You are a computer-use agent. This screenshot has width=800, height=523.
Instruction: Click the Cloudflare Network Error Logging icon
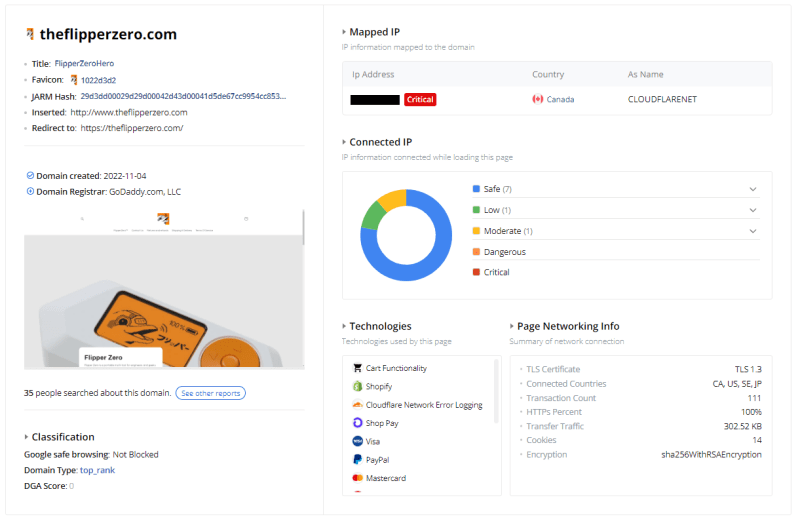pyautogui.click(x=358, y=405)
